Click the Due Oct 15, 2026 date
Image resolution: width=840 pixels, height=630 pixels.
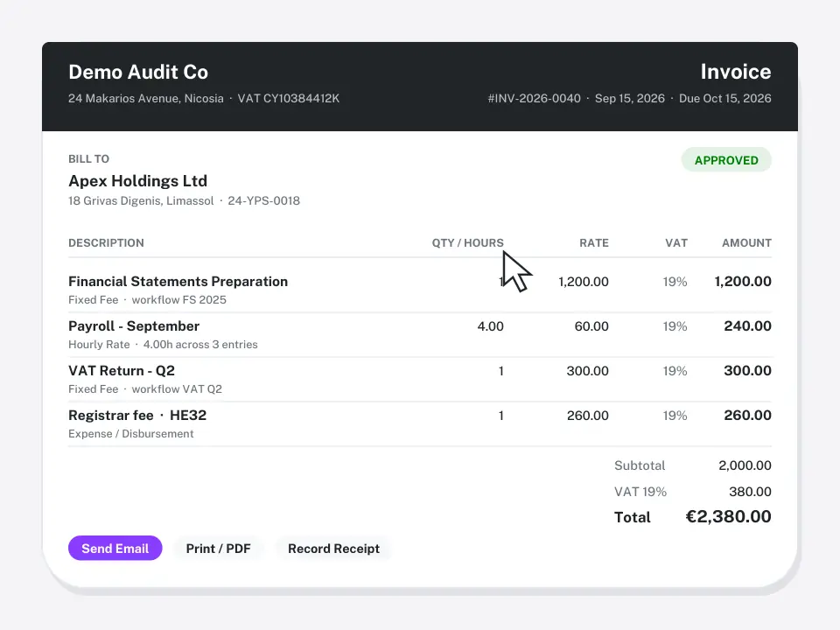pos(724,99)
